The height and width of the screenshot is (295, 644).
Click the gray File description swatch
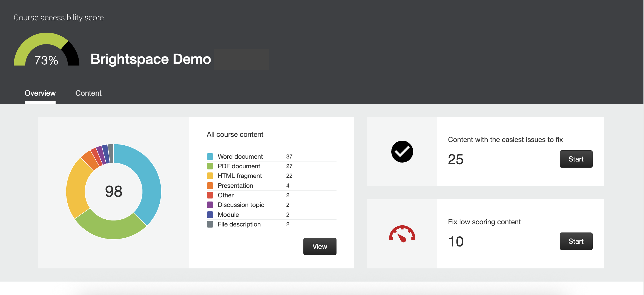[210, 224]
